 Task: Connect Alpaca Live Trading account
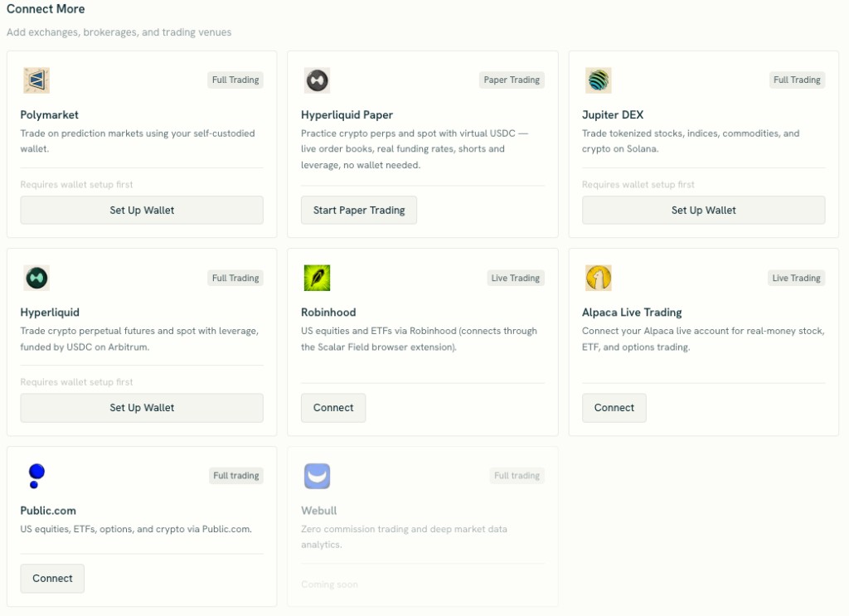pyautogui.click(x=614, y=408)
